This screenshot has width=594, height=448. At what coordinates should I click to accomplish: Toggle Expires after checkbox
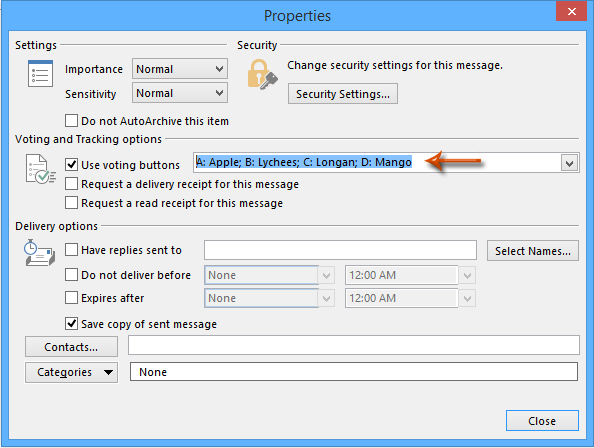pyautogui.click(x=71, y=298)
